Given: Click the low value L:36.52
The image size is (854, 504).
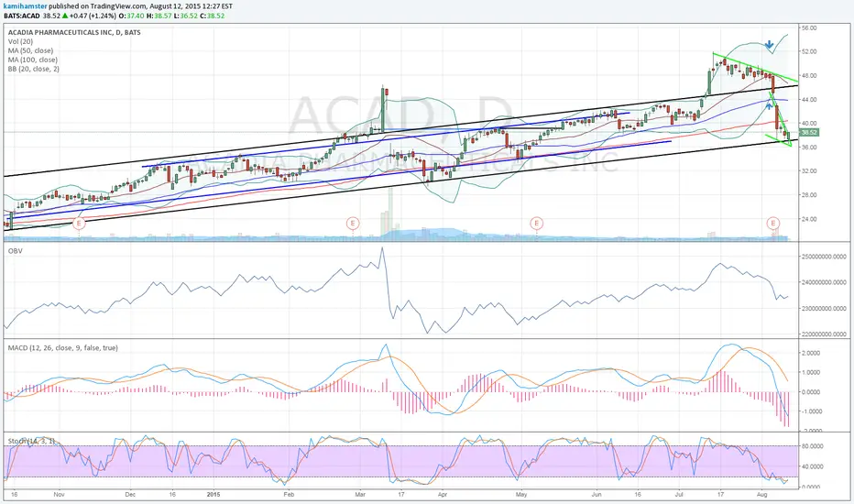Looking at the screenshot, I should coord(188,16).
